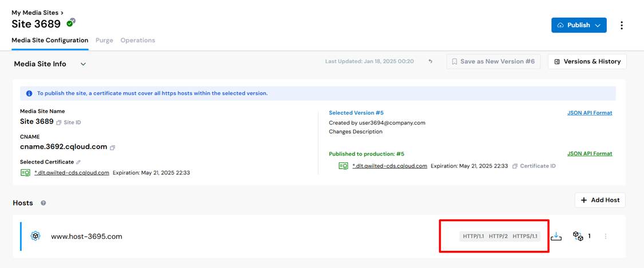Open JSON API Format for Selected Version
Viewport: 644px width, 268px height.
(x=590, y=113)
